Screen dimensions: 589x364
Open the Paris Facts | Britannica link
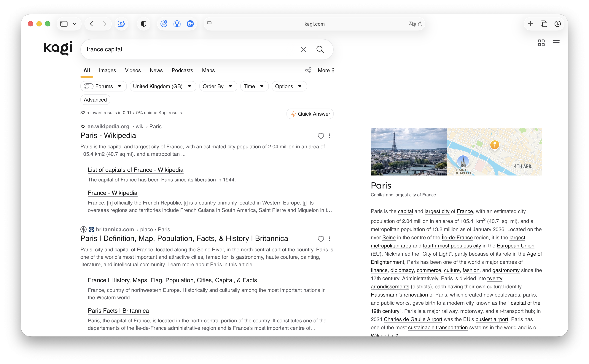118,311
